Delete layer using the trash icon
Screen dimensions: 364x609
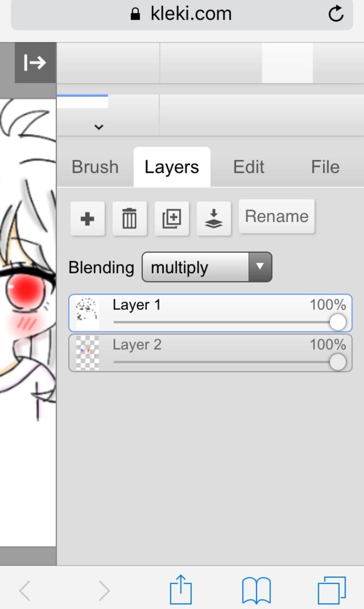(x=129, y=218)
